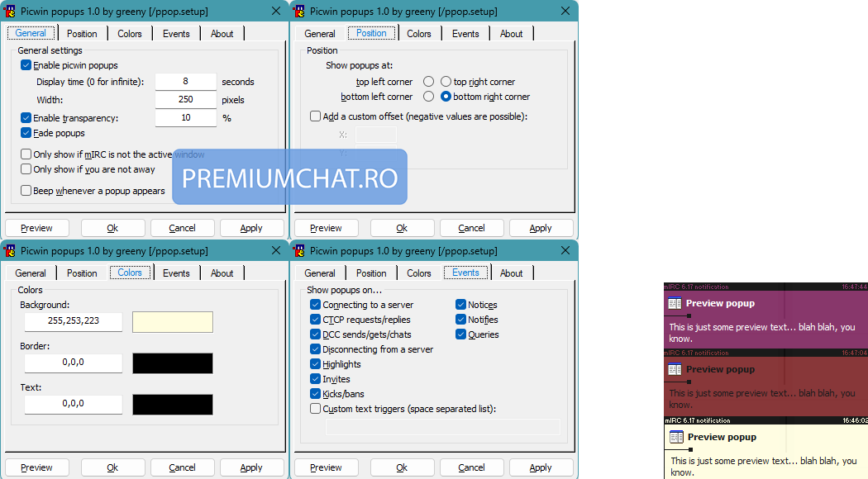The image size is (868, 479).
Task: Click Apply button in General settings window
Action: 251,228
